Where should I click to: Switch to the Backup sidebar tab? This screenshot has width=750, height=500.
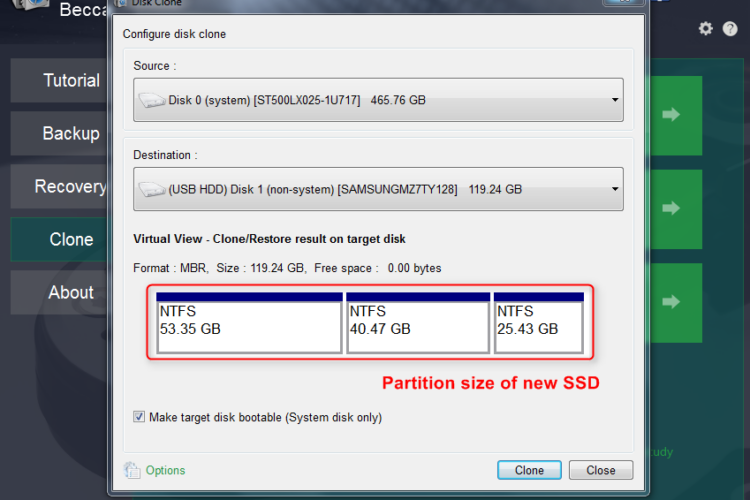60,133
